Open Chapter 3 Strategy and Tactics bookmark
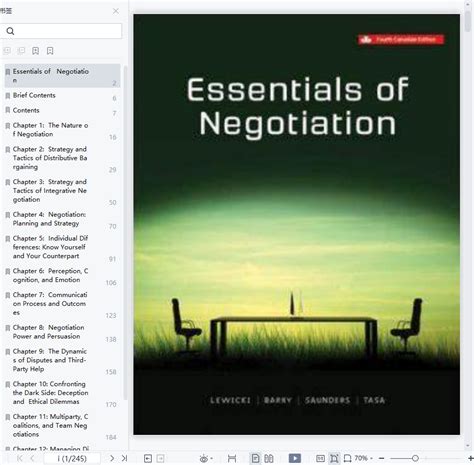The width and height of the screenshot is (474, 465). tap(50, 191)
